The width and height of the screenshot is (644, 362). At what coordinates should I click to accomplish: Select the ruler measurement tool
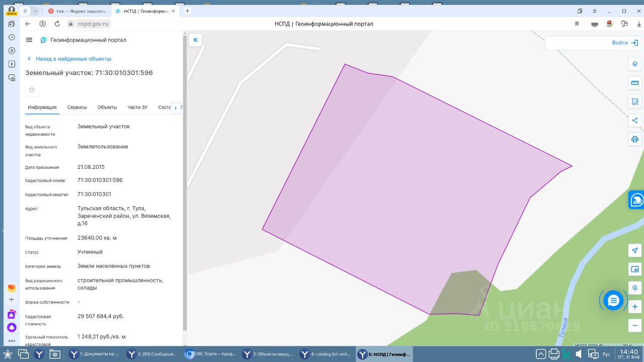[635, 83]
